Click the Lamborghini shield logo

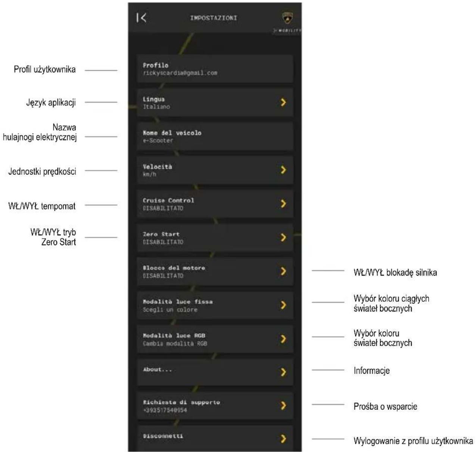coord(287,18)
